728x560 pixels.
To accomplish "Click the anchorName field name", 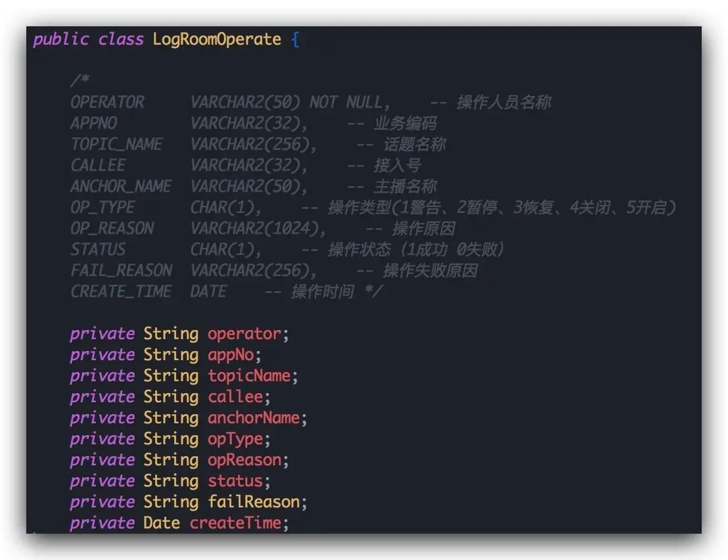I will 253,418.
